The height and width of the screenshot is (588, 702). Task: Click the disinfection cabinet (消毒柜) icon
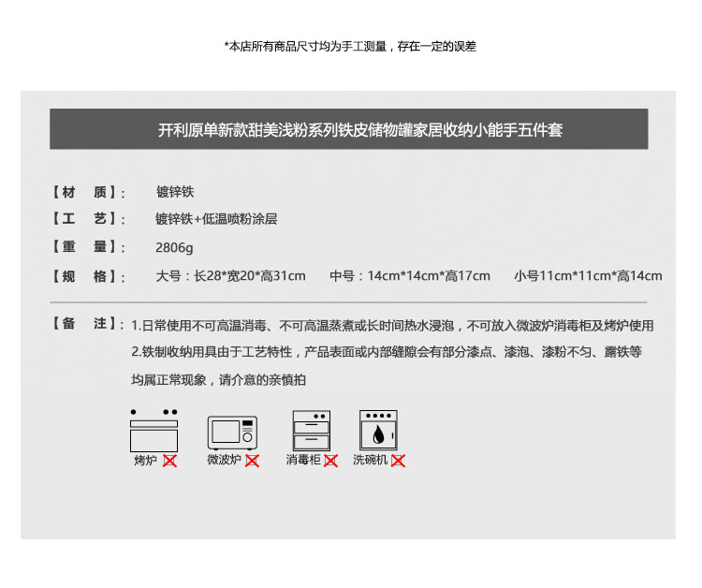[x=311, y=431]
